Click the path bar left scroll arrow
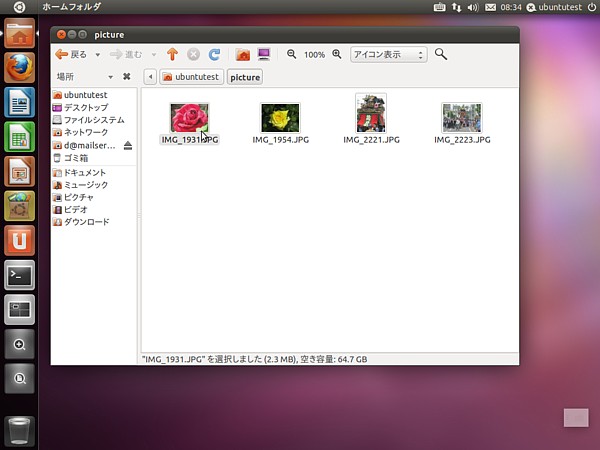 [150, 77]
